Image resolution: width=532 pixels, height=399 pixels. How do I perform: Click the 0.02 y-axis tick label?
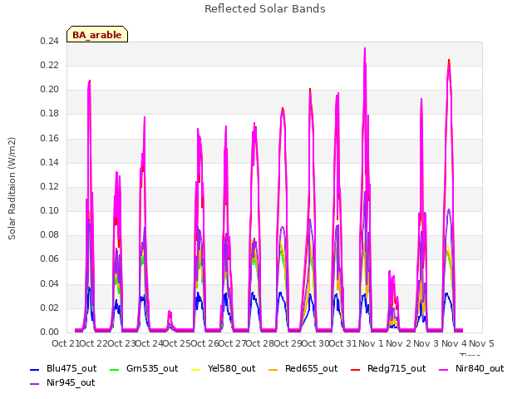[x=49, y=308]
